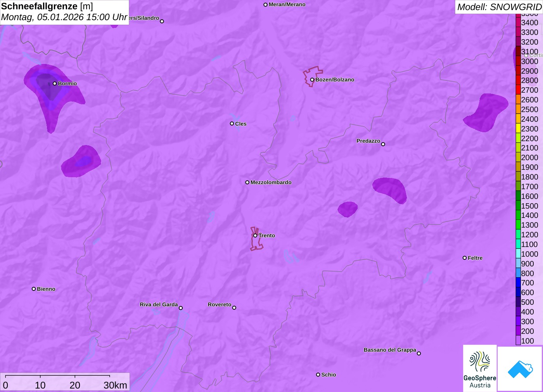Click the 1000 m legend swatch
This screenshot has height=392, width=543.
pos(518,254)
